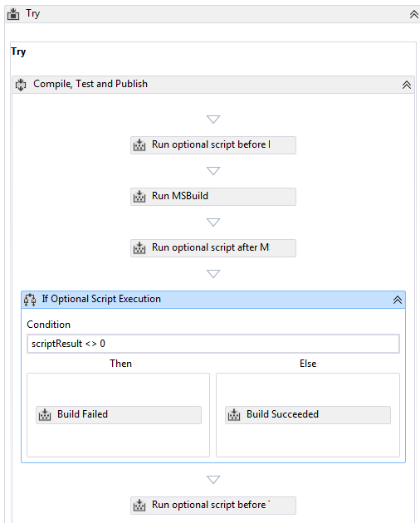
Task: Click the scriptResult condition expression field
Action: tap(213, 344)
